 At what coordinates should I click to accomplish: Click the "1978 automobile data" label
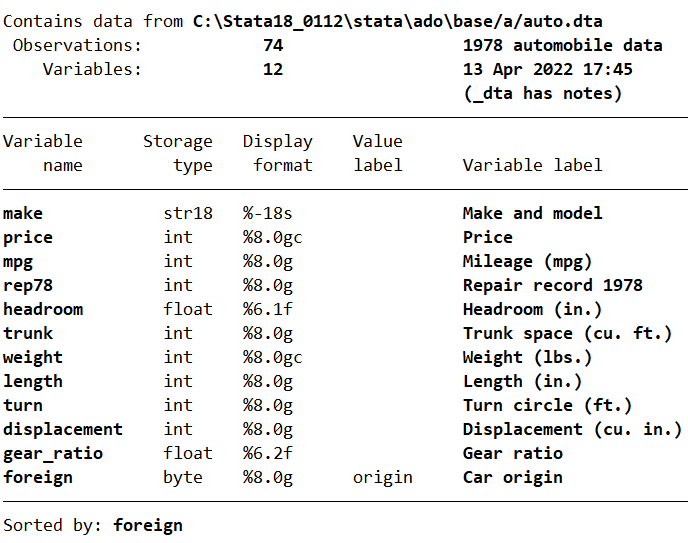click(x=562, y=45)
